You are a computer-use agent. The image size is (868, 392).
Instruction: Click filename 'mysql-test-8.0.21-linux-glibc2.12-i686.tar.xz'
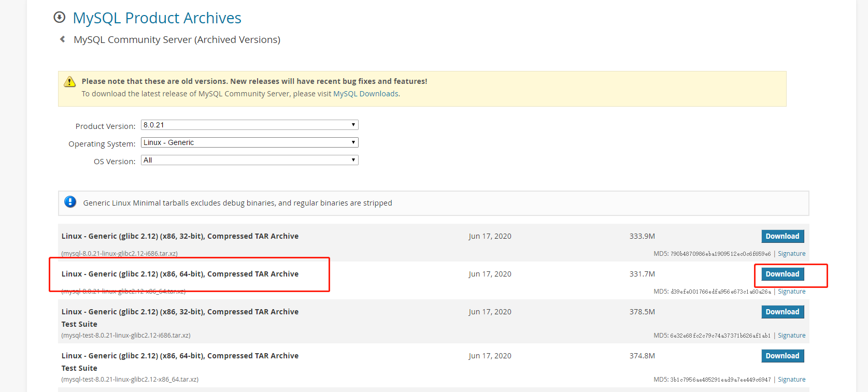126,336
